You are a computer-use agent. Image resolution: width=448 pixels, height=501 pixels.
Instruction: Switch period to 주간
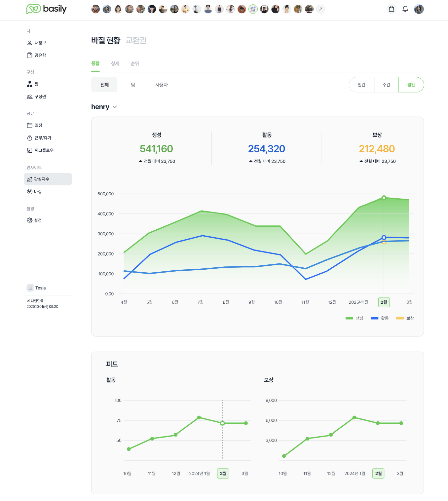coord(386,85)
